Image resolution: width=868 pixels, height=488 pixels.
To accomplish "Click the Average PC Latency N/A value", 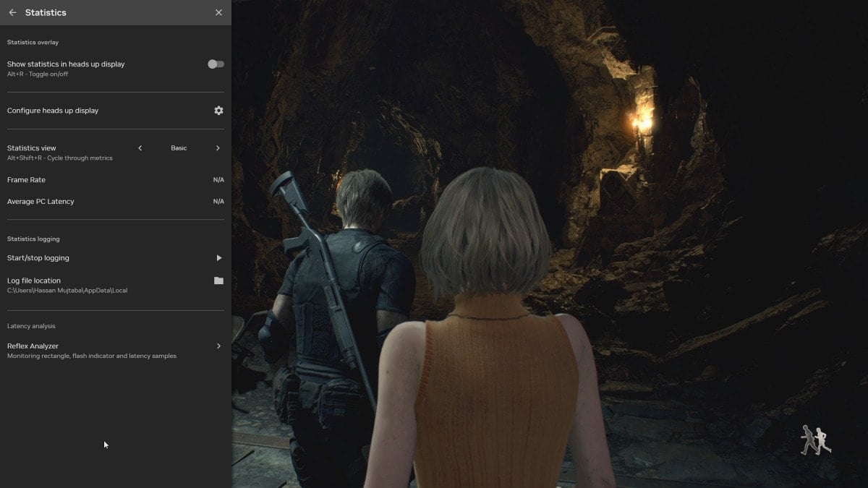I will coord(218,202).
